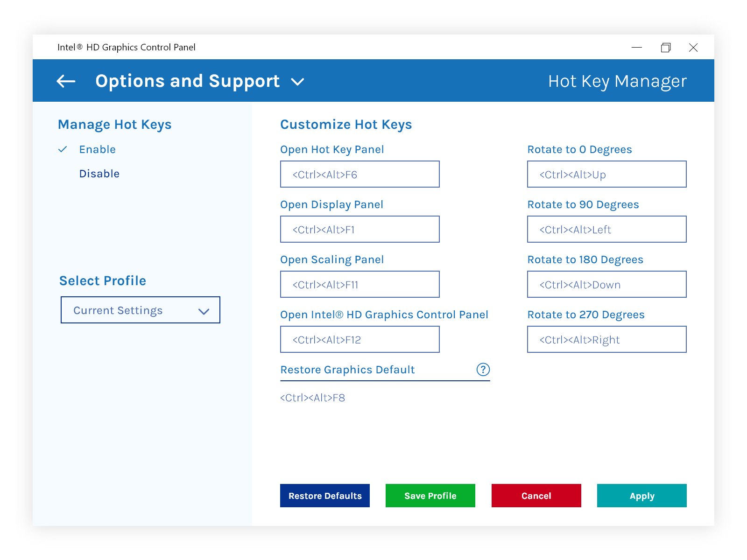Click the Open Scaling Panel hotkey field

pyautogui.click(x=360, y=284)
